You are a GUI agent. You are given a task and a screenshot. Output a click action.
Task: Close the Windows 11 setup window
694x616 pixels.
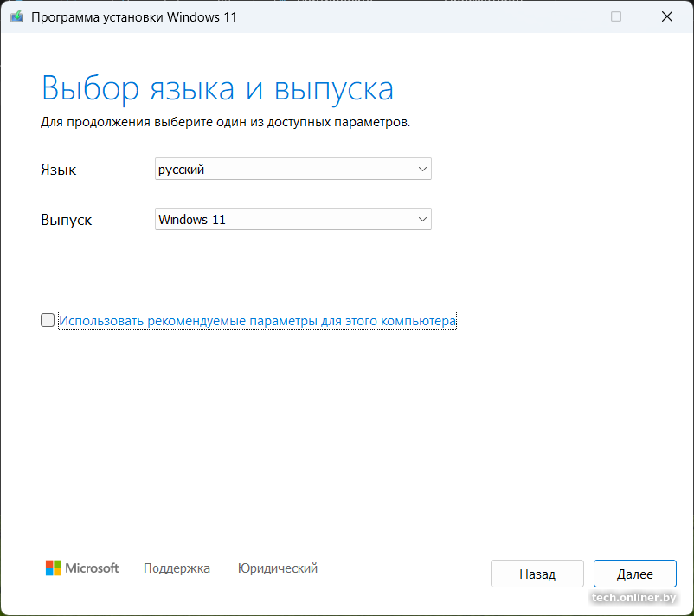click(667, 16)
